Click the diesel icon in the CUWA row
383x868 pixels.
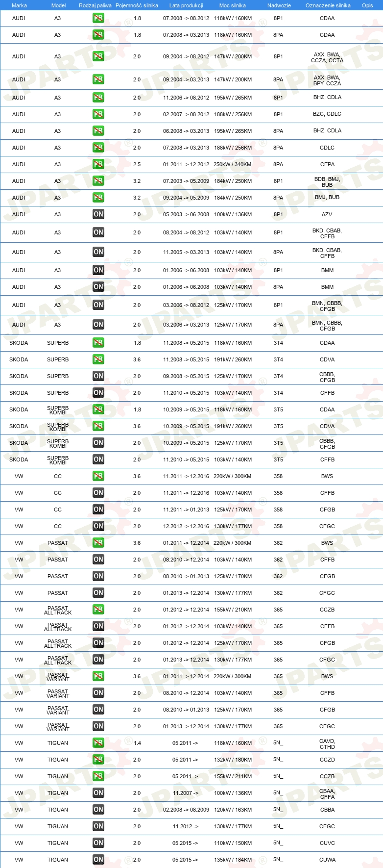point(98,860)
